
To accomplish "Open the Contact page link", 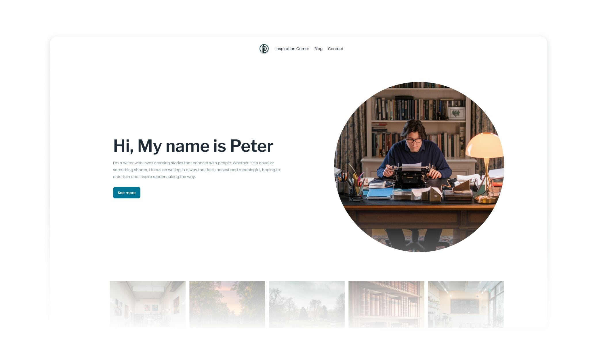I will 335,49.
